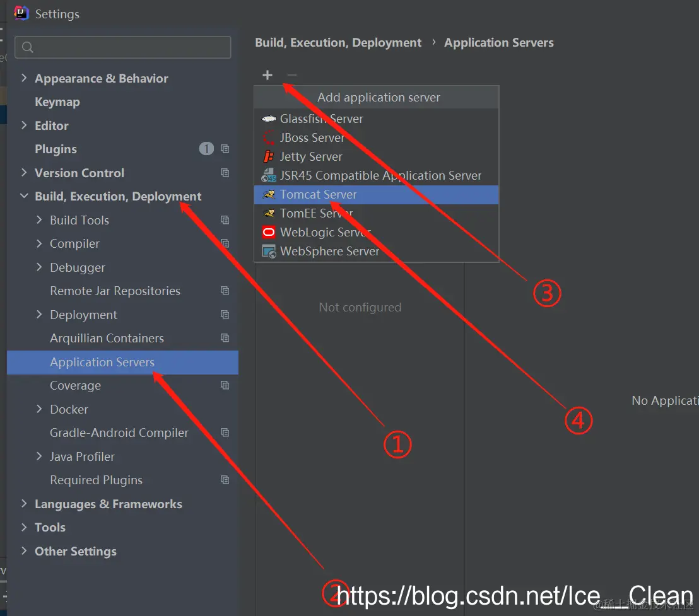The height and width of the screenshot is (616, 699).
Task: Click the plus icon to add server
Action: (x=267, y=75)
